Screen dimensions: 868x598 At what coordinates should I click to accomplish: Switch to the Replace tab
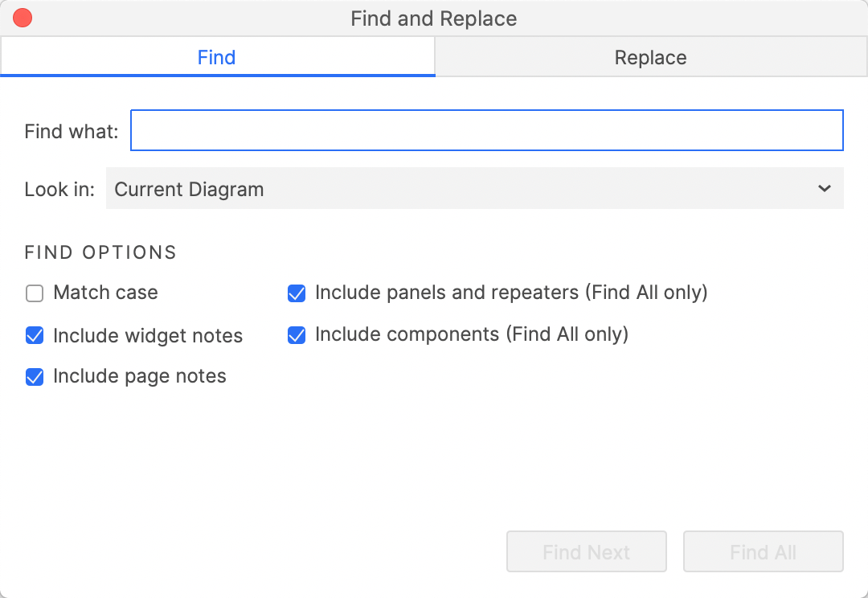click(650, 57)
